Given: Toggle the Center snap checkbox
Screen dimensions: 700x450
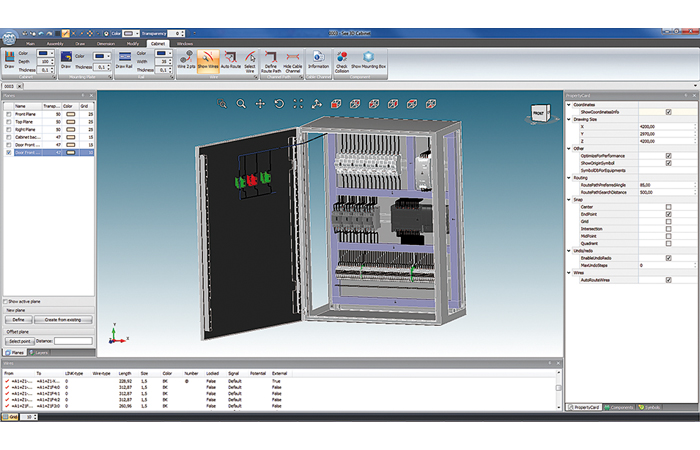Looking at the screenshot, I should pos(668,207).
